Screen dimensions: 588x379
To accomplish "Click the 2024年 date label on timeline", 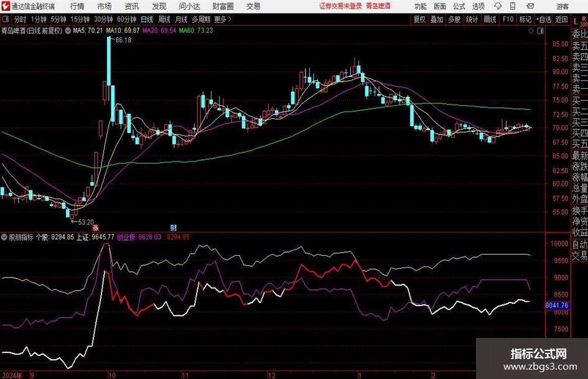I will tap(12, 375).
